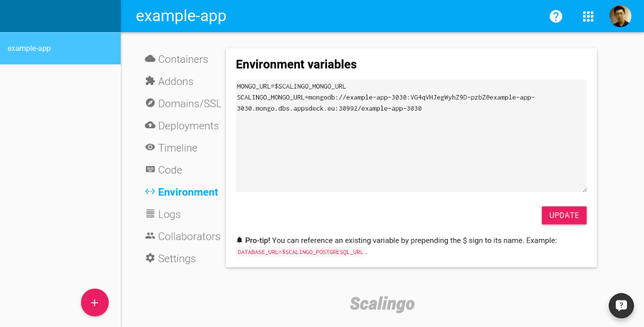Click the Deployments upload cloud icon
This screenshot has height=327, width=644.
point(150,125)
